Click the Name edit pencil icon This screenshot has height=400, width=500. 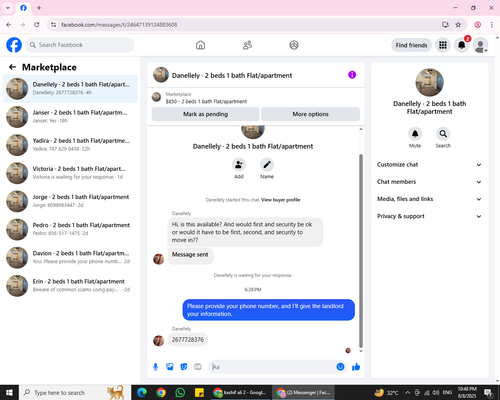click(x=267, y=165)
